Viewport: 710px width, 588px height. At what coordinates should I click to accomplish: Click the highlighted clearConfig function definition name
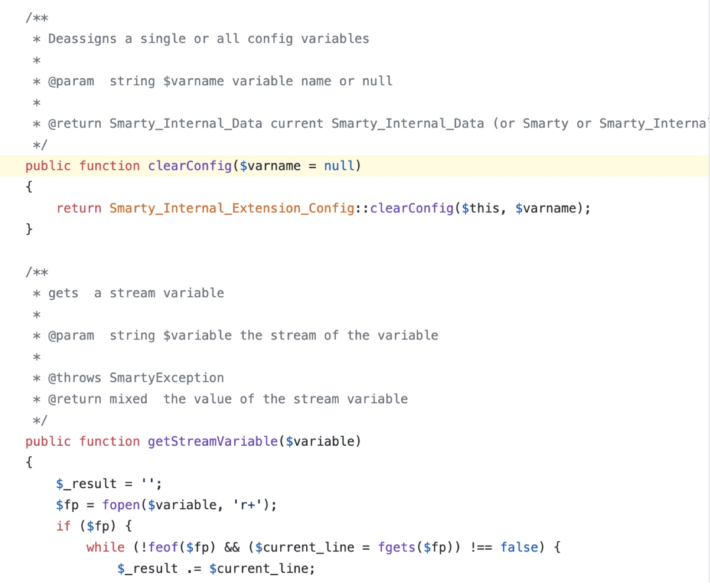click(190, 166)
